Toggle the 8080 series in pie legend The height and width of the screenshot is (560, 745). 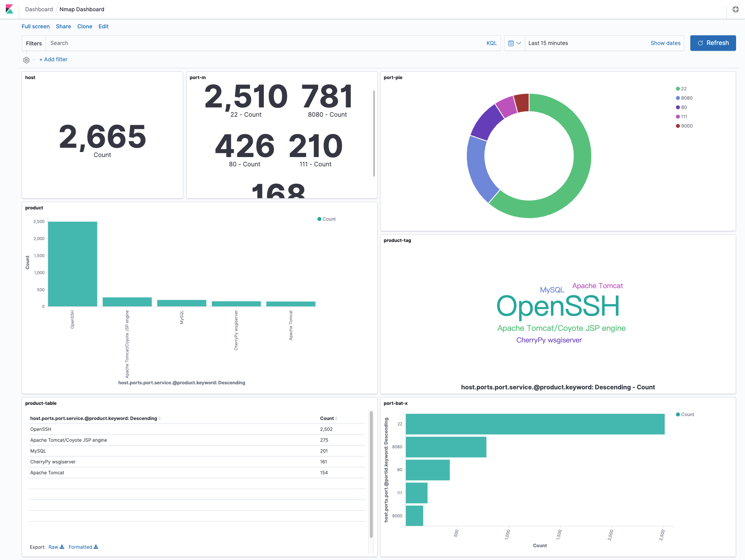pyautogui.click(x=684, y=98)
